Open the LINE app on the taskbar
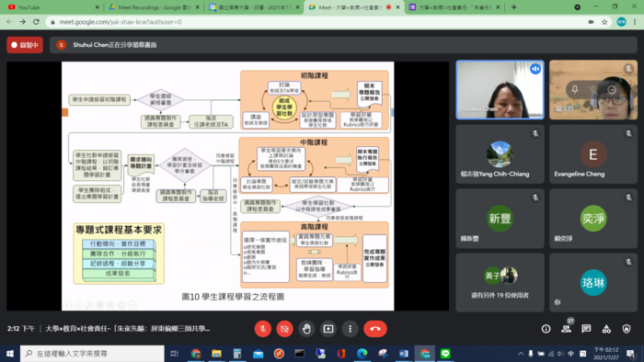Viewport: 644px width, 362px height. pyautogui.click(x=445, y=353)
